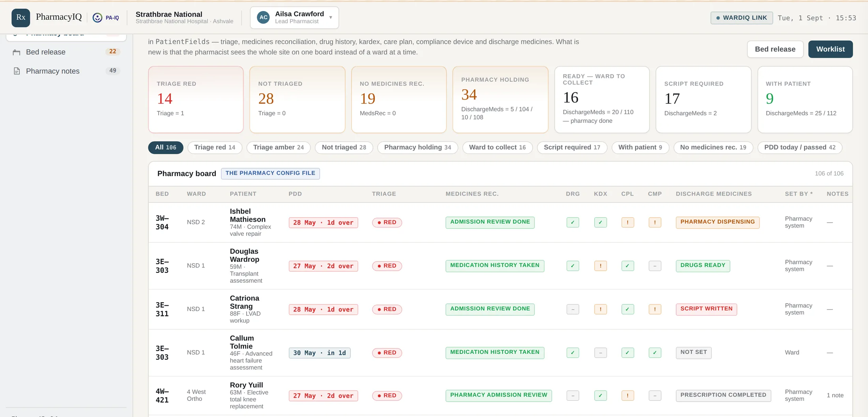Image resolution: width=868 pixels, height=417 pixels.
Task: Click the AC avatar circle
Action: click(x=264, y=17)
